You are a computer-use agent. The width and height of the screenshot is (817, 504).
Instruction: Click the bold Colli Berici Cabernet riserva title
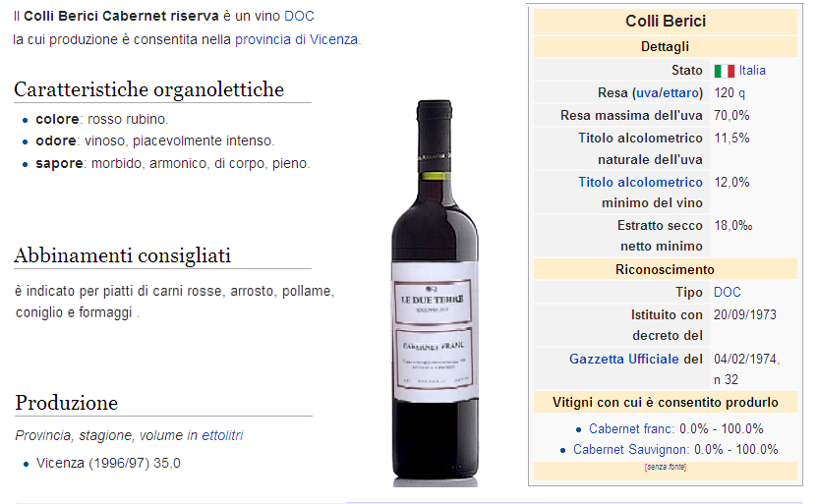(121, 16)
